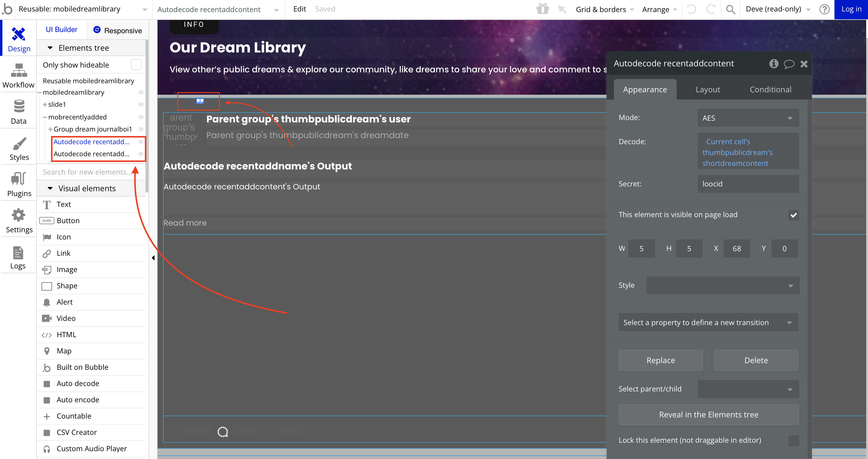Open the Workflow tab in the sidebar

pos(18,76)
